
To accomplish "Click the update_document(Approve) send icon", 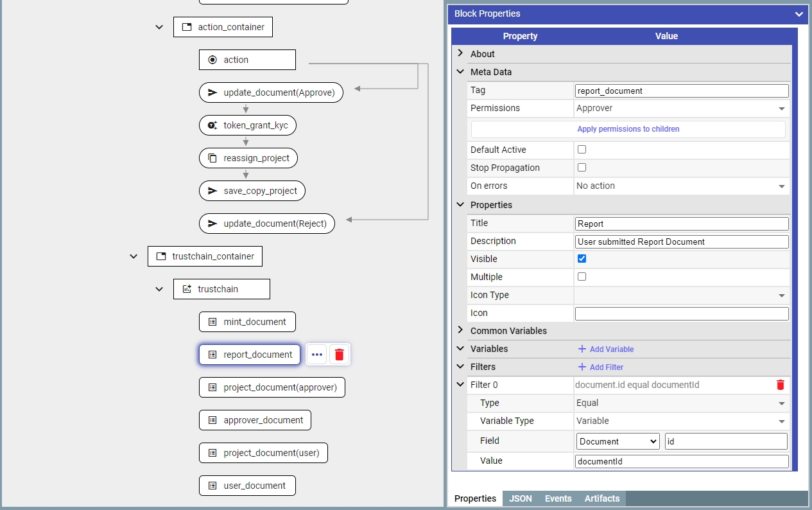I will point(212,92).
